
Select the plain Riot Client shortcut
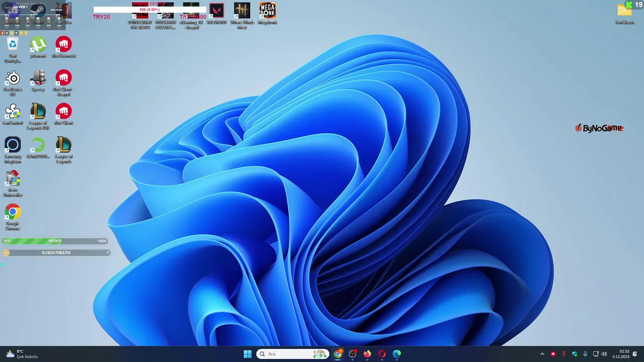63,114
